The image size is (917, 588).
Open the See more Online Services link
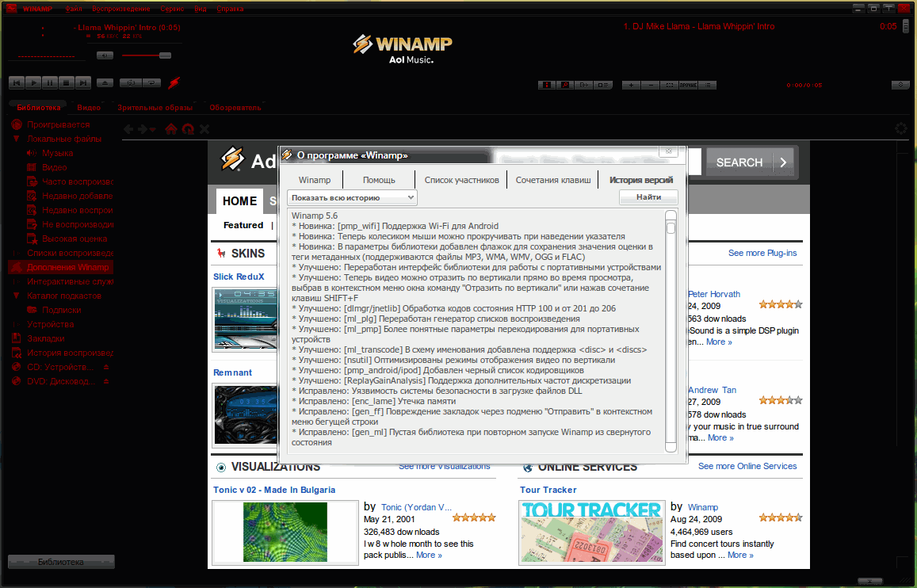[747, 466]
